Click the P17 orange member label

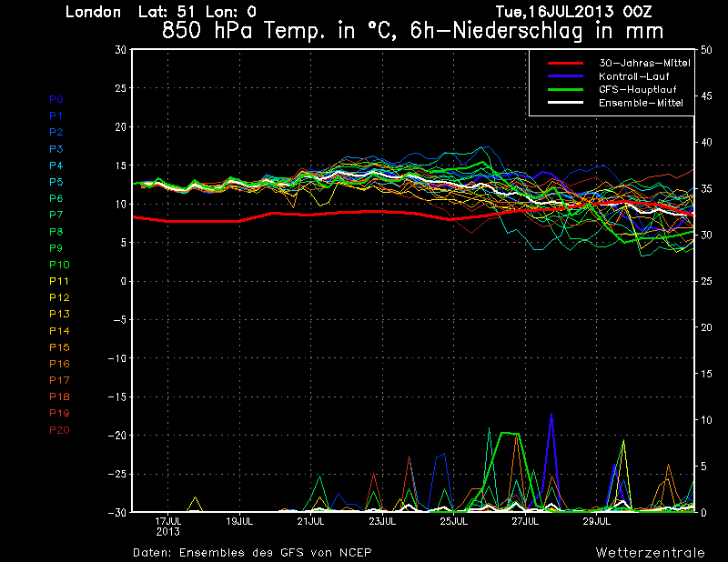[59, 380]
